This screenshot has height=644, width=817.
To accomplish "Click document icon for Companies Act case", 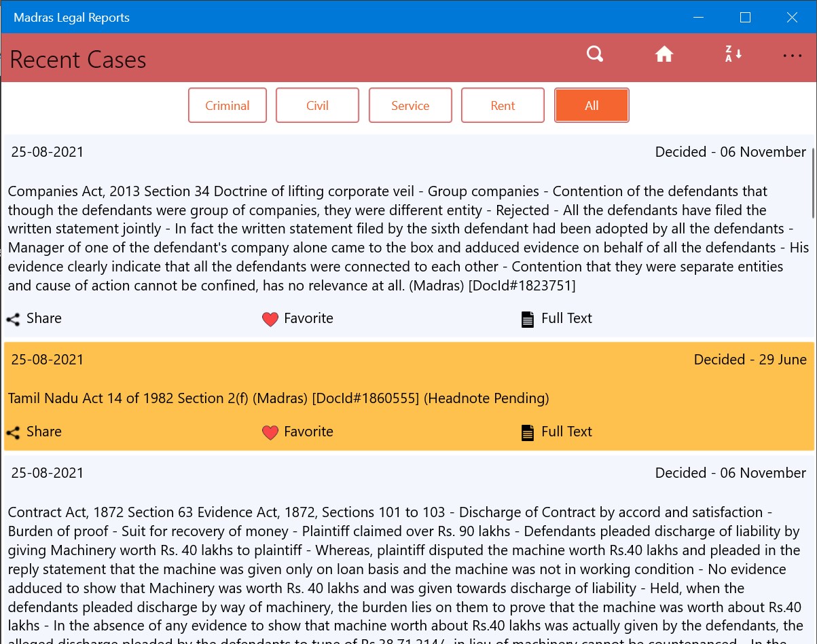I will pyautogui.click(x=528, y=319).
